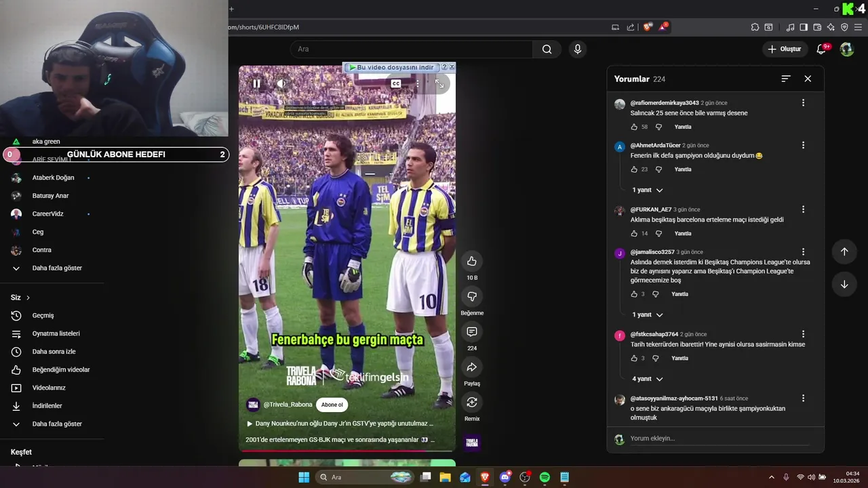Screen dimensions: 868x488
Task: Open Ataberk Doğan subscription channel
Action: click(53, 178)
